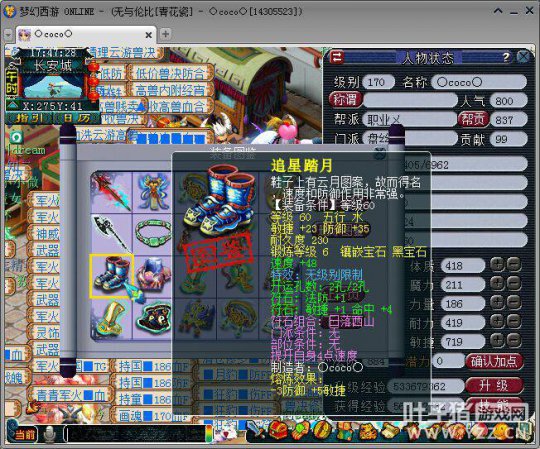Viewport: 540px width, 449px height.
Task: Click the 确认加点 confirm points button
Action: 494,362
